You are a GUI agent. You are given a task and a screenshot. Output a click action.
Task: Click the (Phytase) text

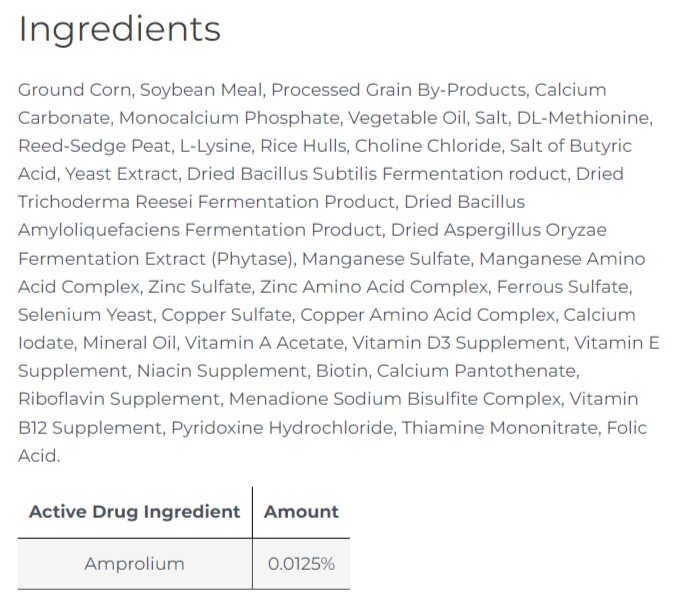click(254, 259)
